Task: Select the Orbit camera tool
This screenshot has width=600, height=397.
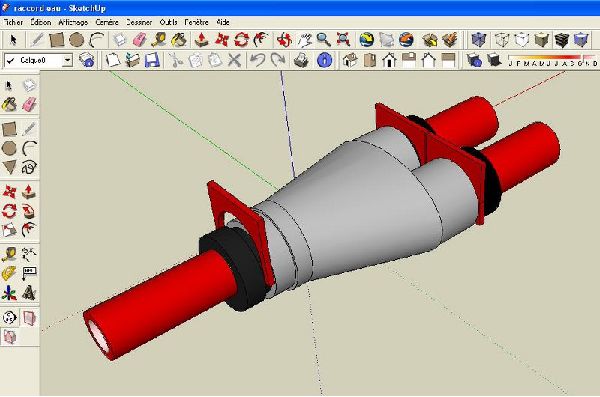Action: [x=284, y=40]
